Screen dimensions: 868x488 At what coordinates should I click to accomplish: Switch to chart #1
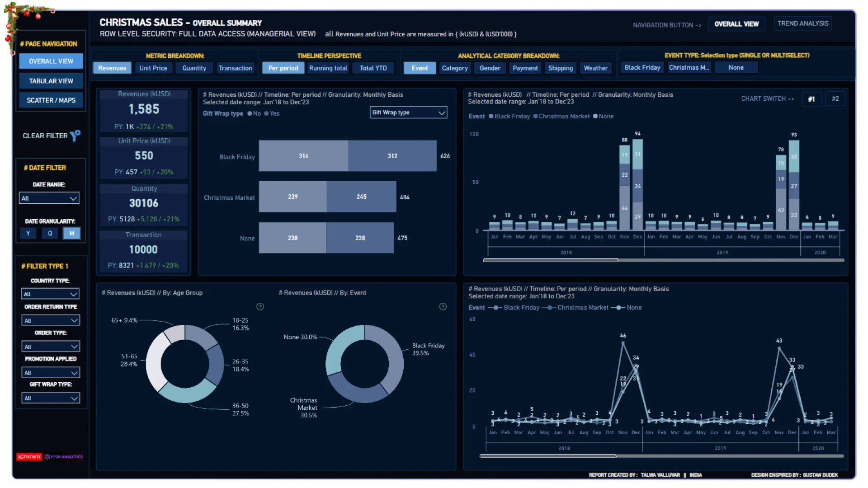(811, 99)
